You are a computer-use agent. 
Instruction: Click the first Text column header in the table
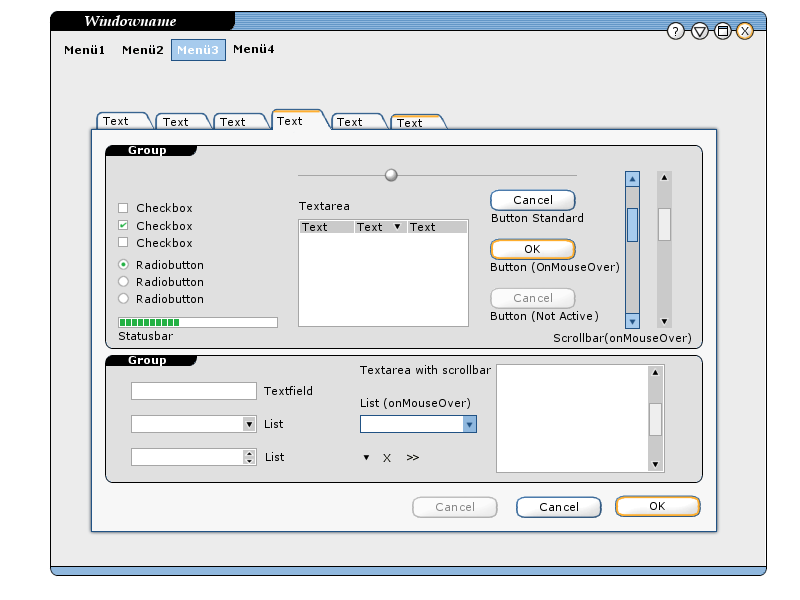[327, 227]
